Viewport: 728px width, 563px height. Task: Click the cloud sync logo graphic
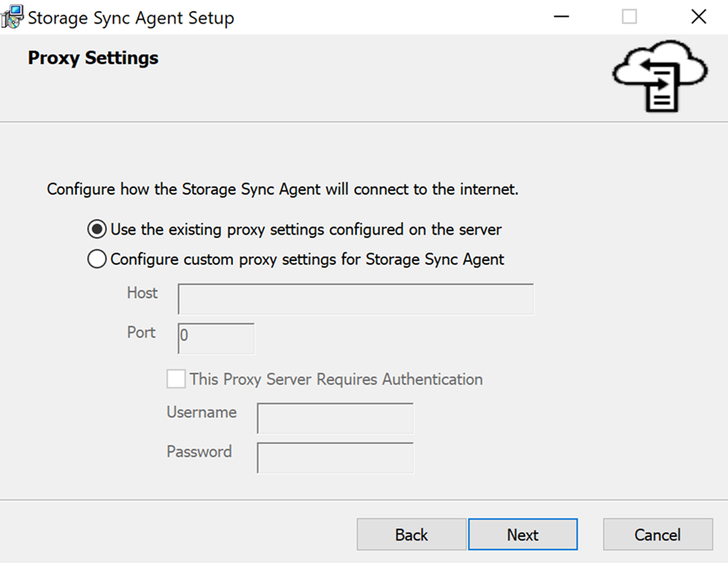click(x=660, y=77)
